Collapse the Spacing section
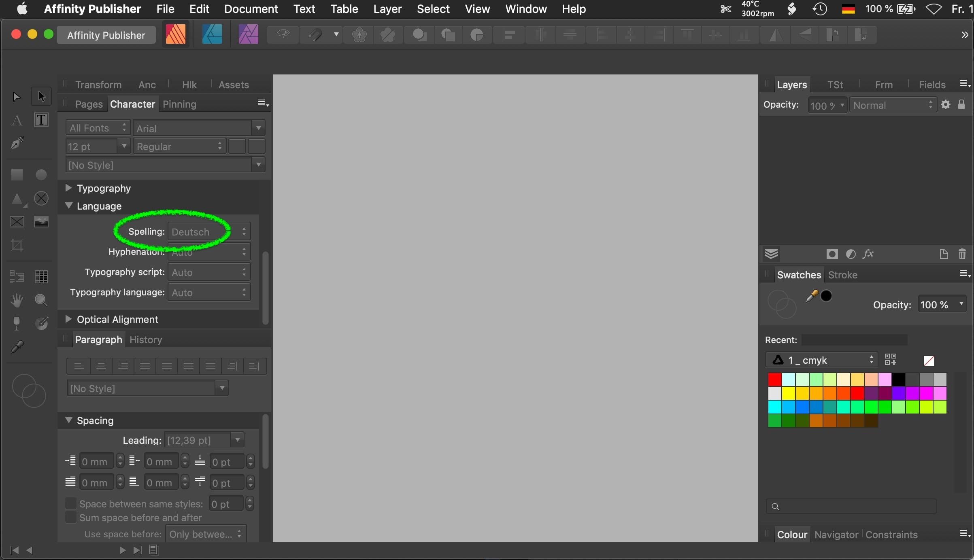The image size is (974, 560). (x=68, y=420)
